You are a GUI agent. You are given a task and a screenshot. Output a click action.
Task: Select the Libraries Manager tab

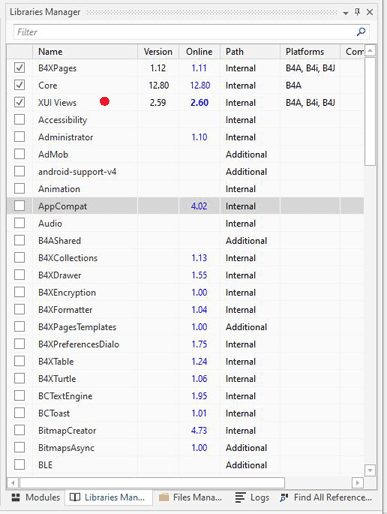(x=107, y=497)
